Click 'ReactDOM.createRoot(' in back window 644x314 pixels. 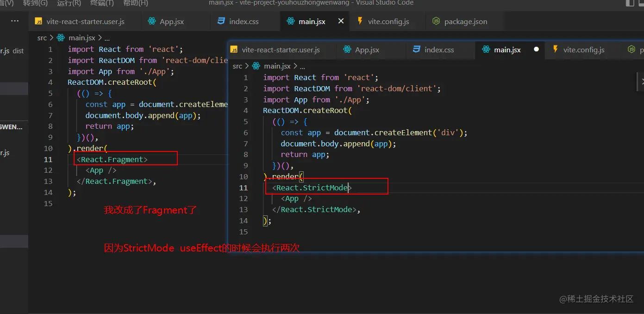pyautogui.click(x=113, y=82)
